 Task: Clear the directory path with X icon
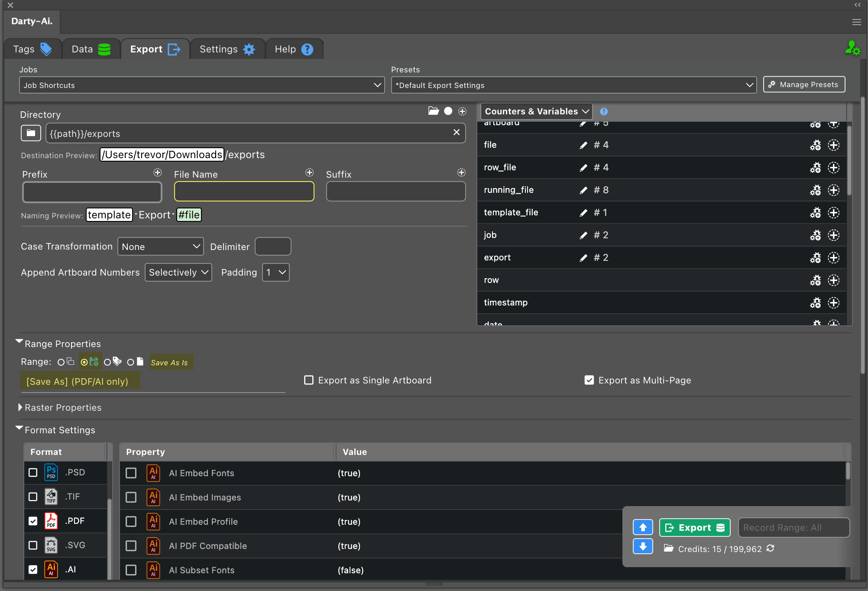pyautogui.click(x=456, y=132)
